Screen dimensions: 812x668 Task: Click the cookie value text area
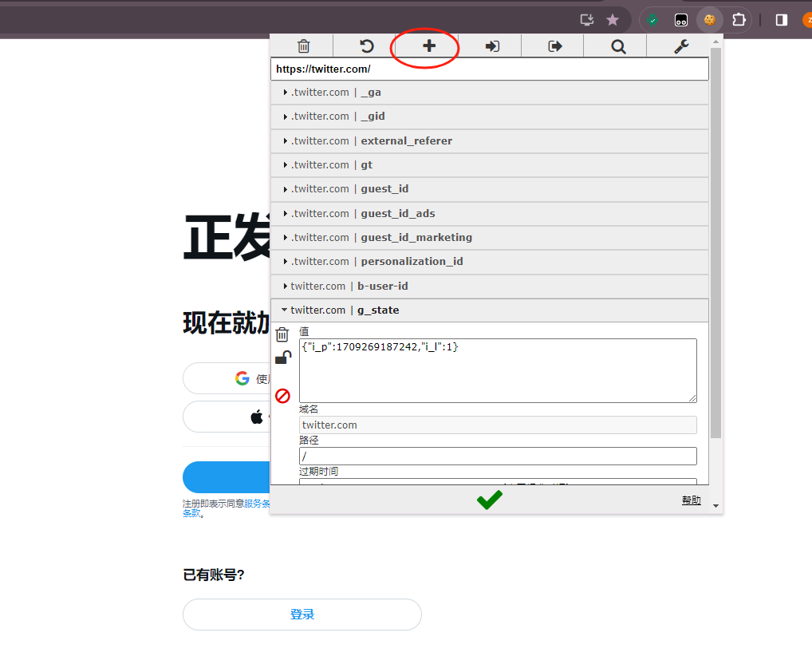498,370
